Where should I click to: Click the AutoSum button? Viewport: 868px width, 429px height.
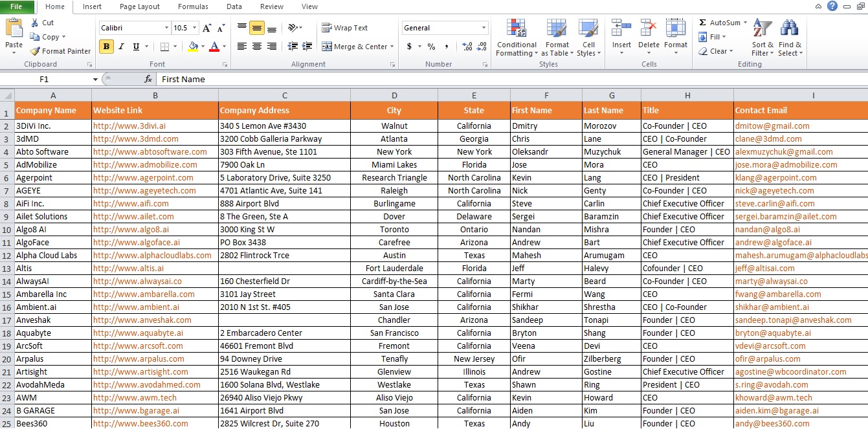(x=723, y=23)
